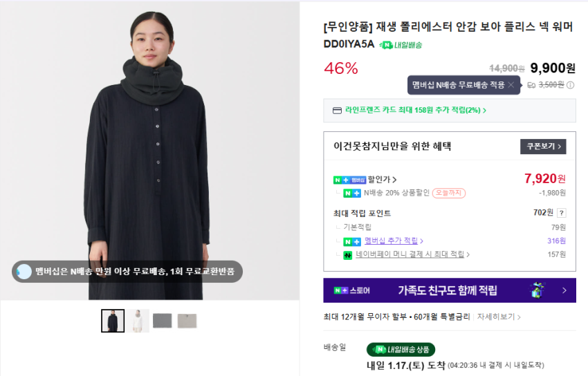
Task: Click the N+스토어 logo on purple banner
Action: point(351,290)
